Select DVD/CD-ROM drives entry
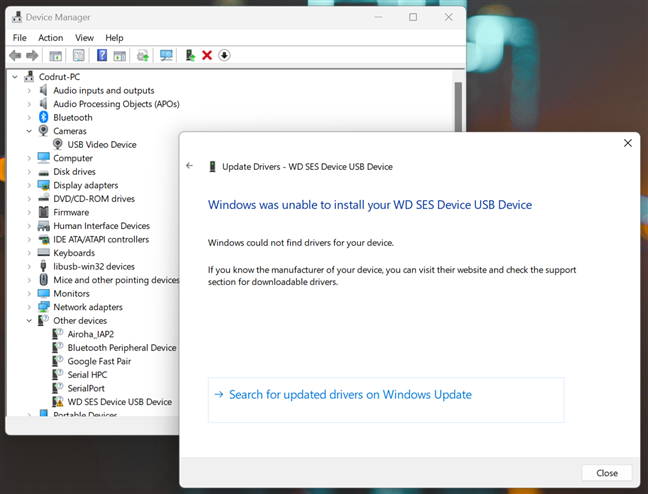This screenshot has height=494, width=648. [x=94, y=199]
